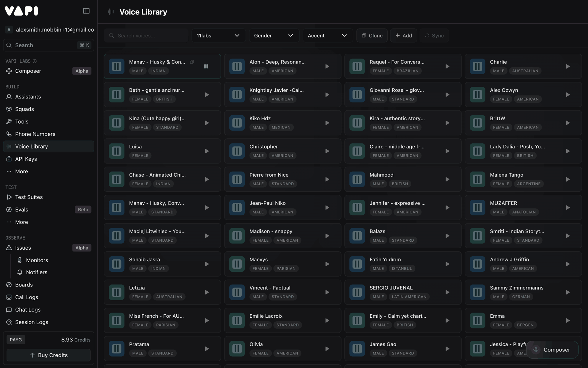Viewport: 588px width, 368px height.
Task: Play the Sammy Zimmermanns voice sample
Action: click(568, 292)
